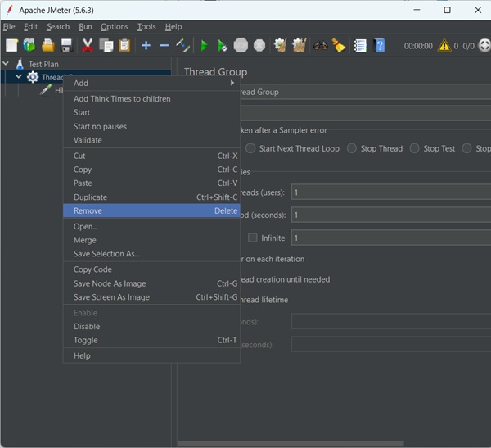Click the Start no pauses icon
491x448 pixels.
pos(223,45)
